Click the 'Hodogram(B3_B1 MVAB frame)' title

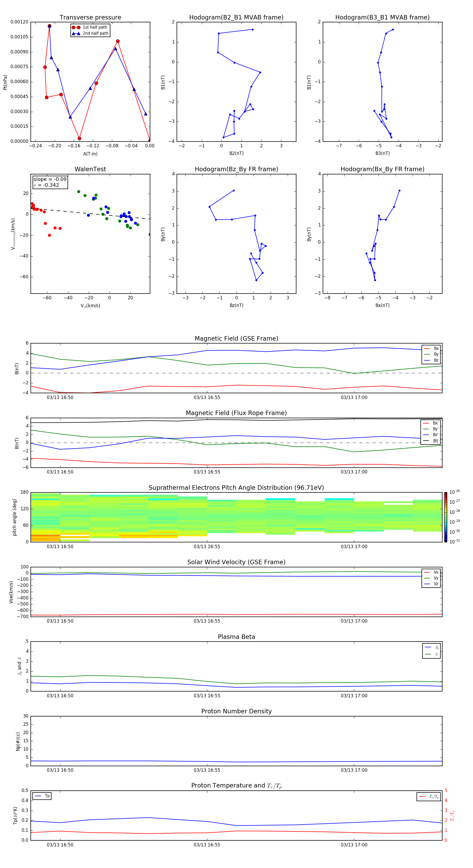click(382, 18)
